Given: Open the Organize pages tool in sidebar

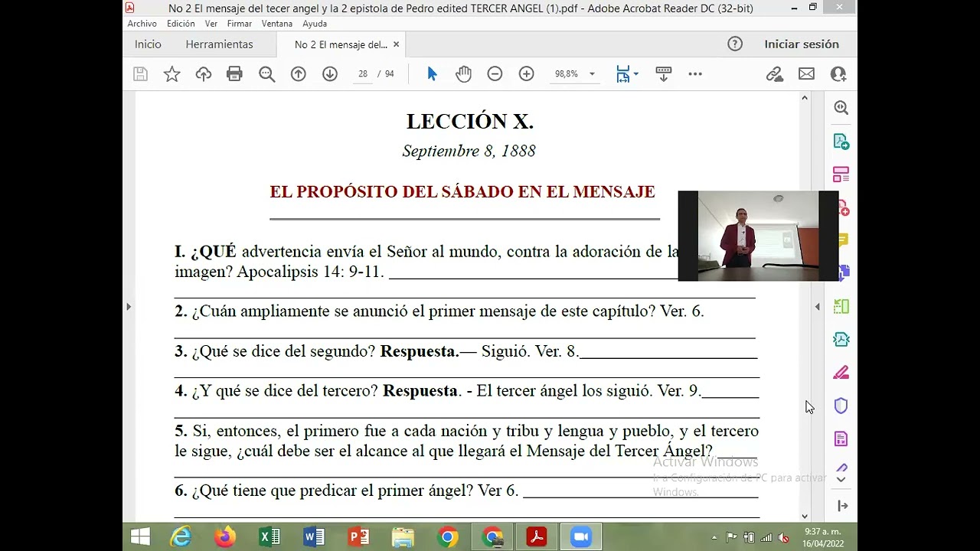Looking at the screenshot, I should point(841,174).
